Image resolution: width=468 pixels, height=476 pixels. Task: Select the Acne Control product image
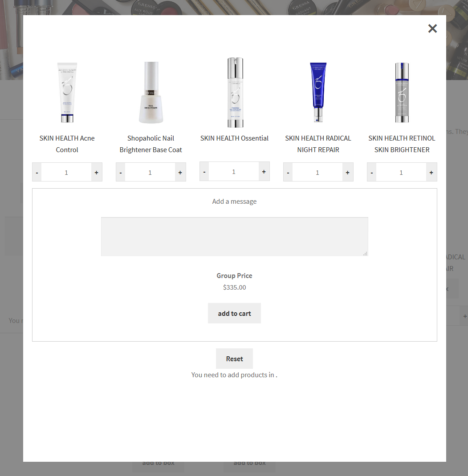click(67, 92)
